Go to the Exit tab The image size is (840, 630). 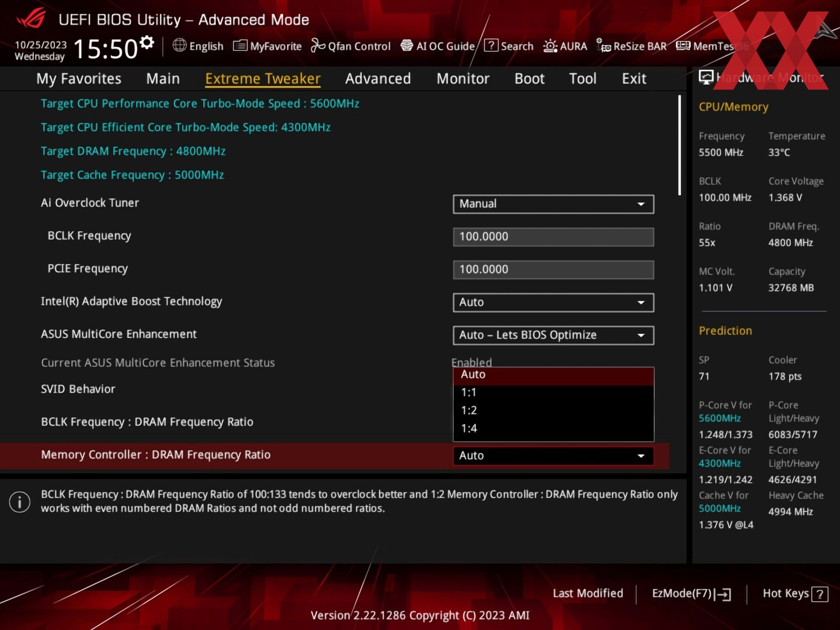point(634,79)
